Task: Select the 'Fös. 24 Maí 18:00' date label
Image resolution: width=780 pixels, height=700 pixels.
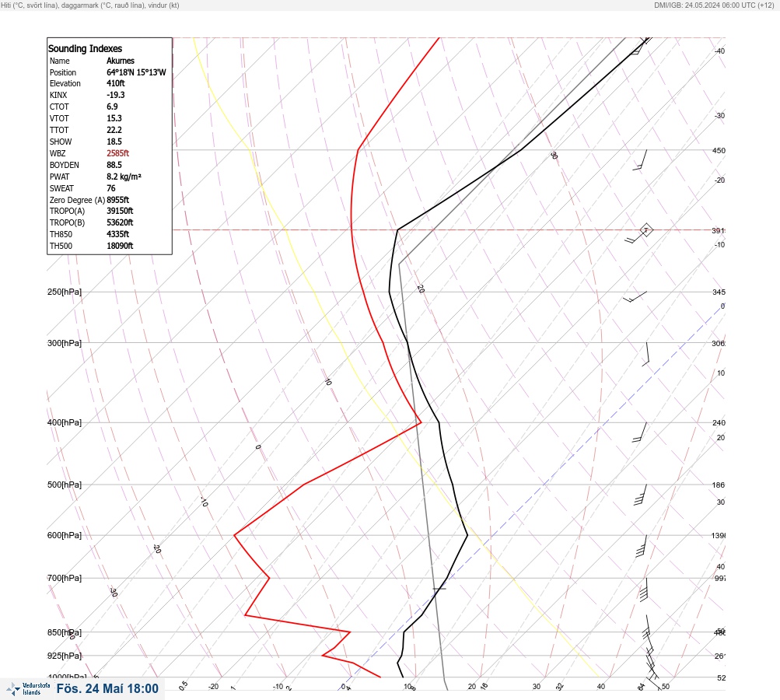Action: pyautogui.click(x=107, y=688)
